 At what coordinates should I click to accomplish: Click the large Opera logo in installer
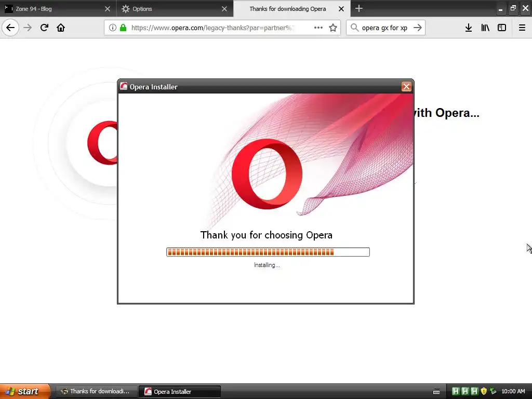click(267, 174)
